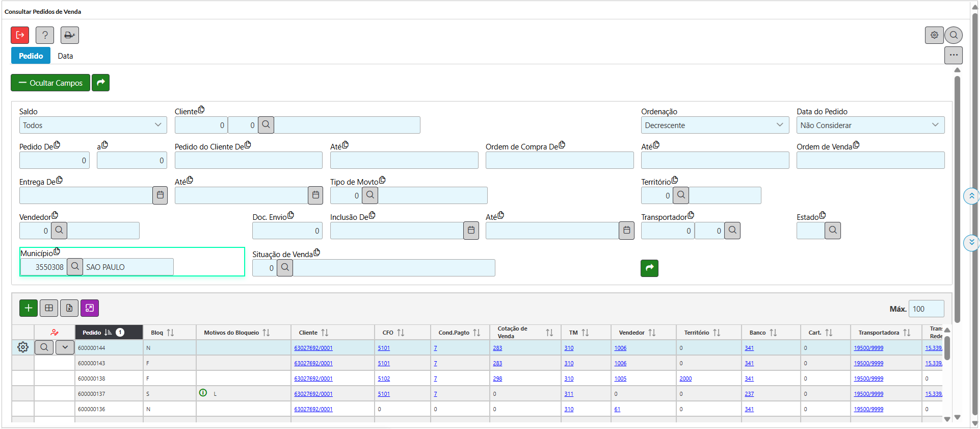Image resolution: width=980 pixels, height=429 pixels.
Task: Sort table by Cliente column
Action: click(x=325, y=333)
